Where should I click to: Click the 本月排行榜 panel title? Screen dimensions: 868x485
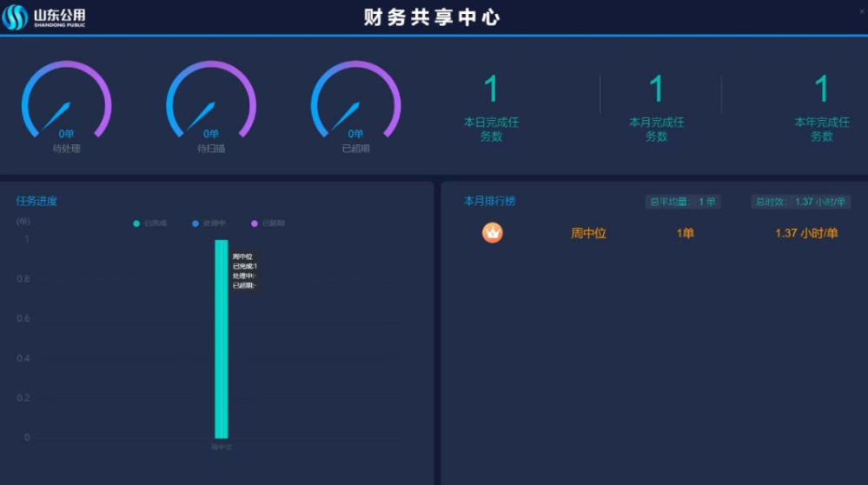(489, 201)
